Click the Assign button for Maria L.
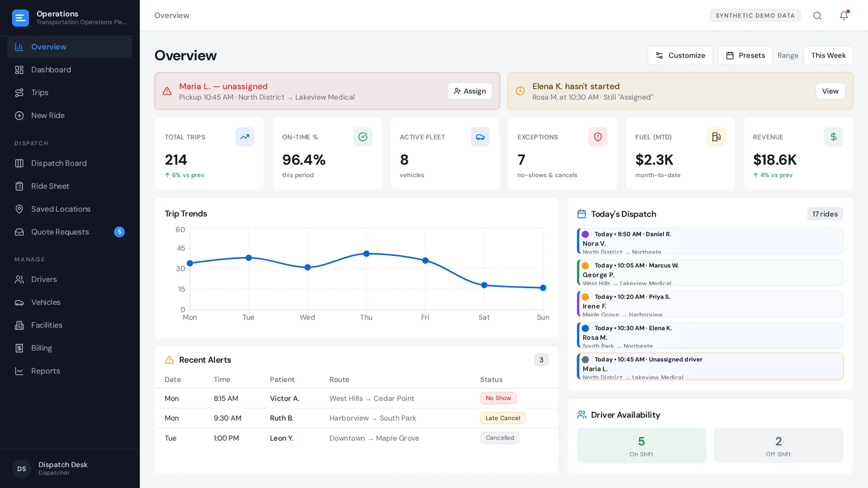Viewport: 868px width, 488px height. point(470,91)
